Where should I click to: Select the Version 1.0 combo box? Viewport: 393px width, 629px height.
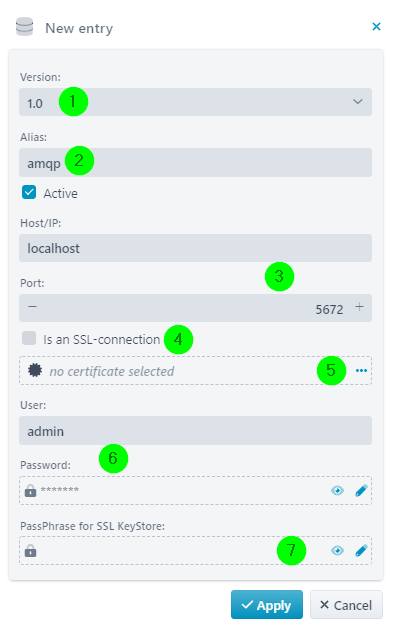point(195,102)
